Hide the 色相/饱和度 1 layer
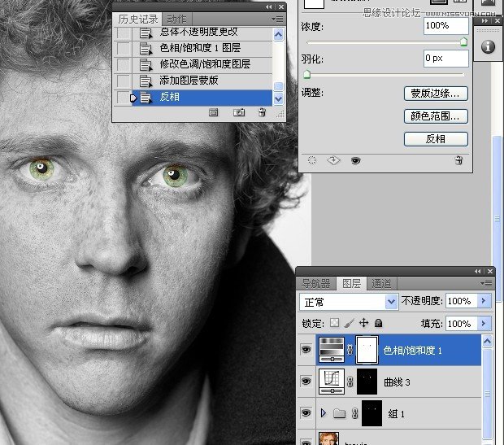504x445 pixels. click(306, 350)
